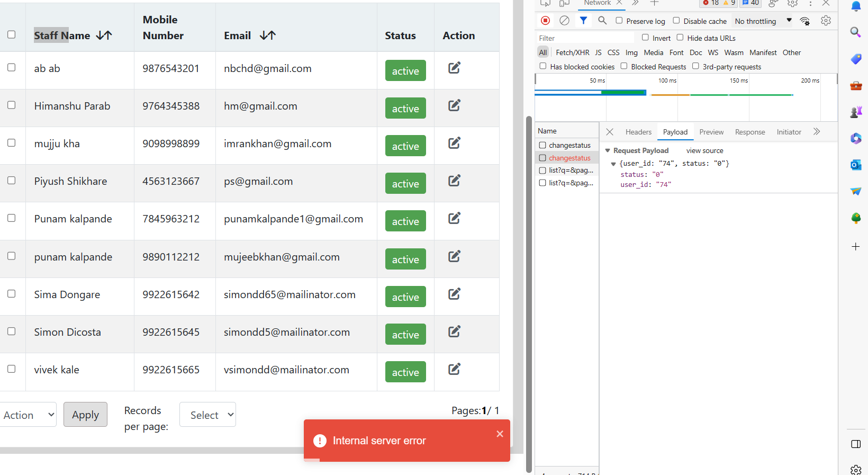
Task: Open Records per page Select dropdown
Action: (x=207, y=415)
